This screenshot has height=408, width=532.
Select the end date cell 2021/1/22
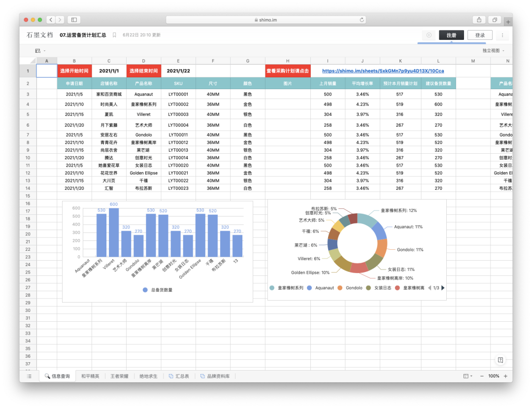pos(178,71)
